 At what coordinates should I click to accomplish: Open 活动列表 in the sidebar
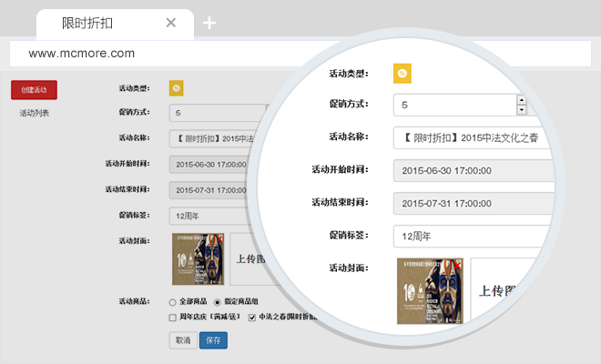tap(35, 113)
